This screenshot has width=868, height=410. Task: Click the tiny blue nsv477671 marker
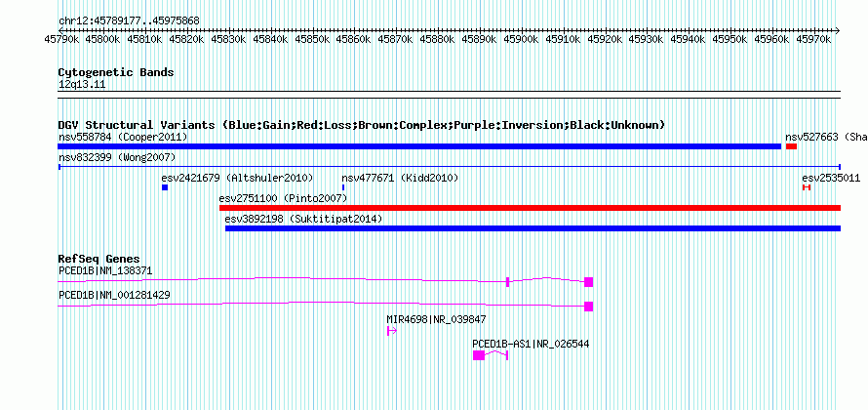343,187
